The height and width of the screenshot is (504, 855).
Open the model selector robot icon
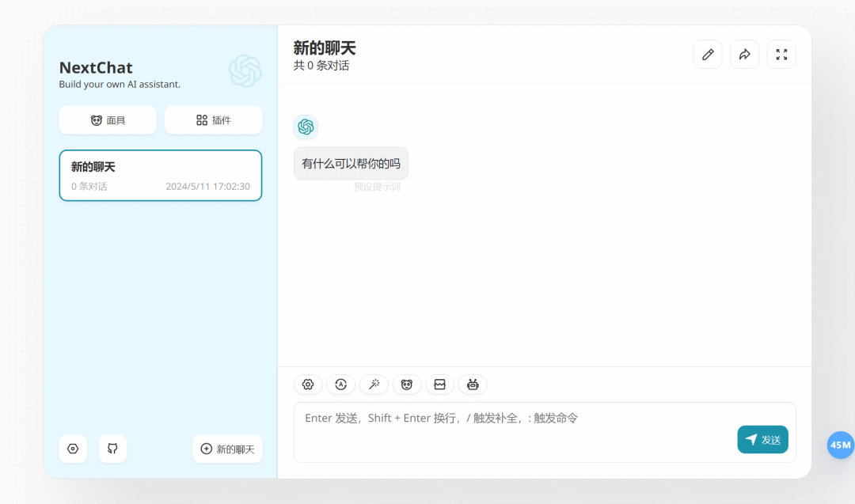coord(473,385)
